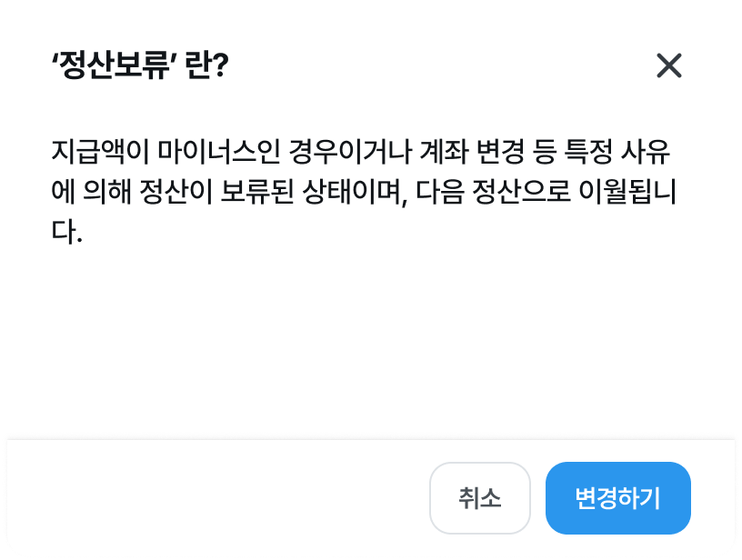
Task: Close the '정산보류' dialog with the X icon
Action: coord(668,65)
